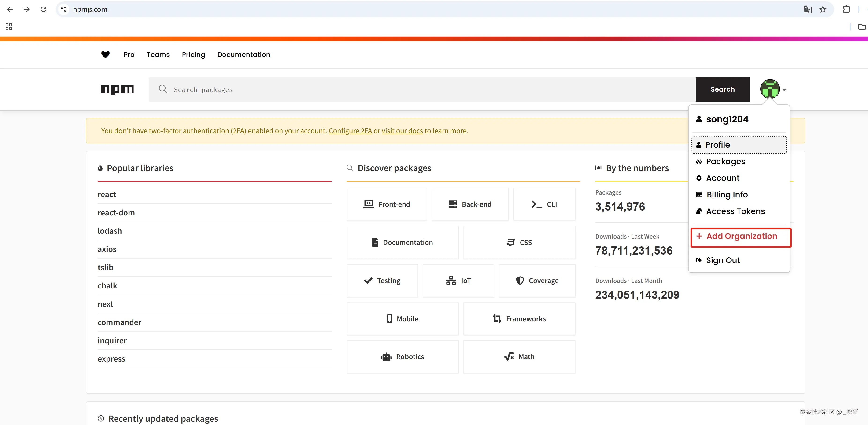Open the Configure 2FA link
This screenshot has height=425, width=868.
point(350,131)
